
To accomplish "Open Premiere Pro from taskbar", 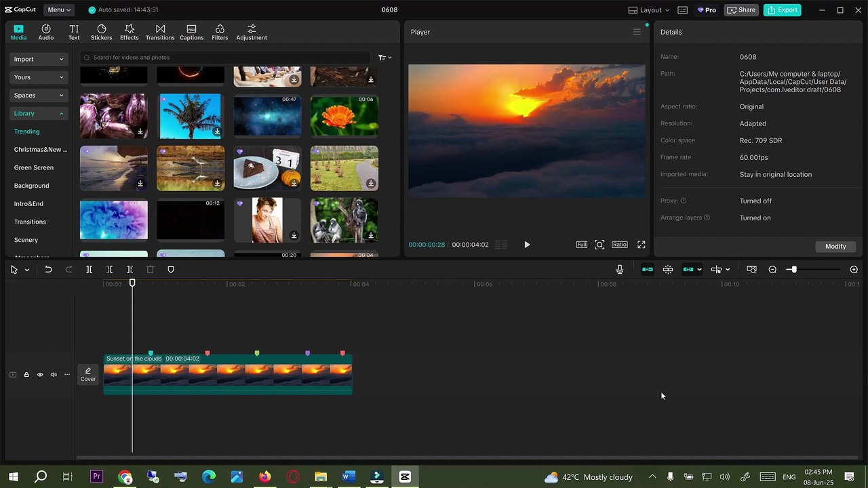I will tap(96, 477).
